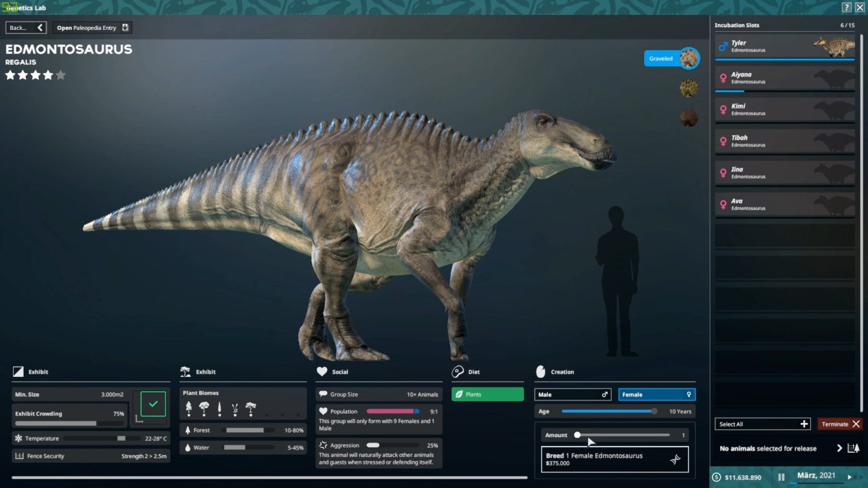The height and width of the screenshot is (488, 868).
Task: Click Aiyana's female gender icon
Action: click(723, 78)
